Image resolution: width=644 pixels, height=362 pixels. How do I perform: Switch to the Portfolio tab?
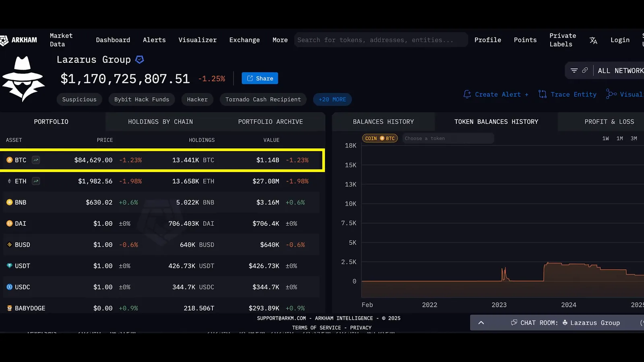click(x=51, y=121)
